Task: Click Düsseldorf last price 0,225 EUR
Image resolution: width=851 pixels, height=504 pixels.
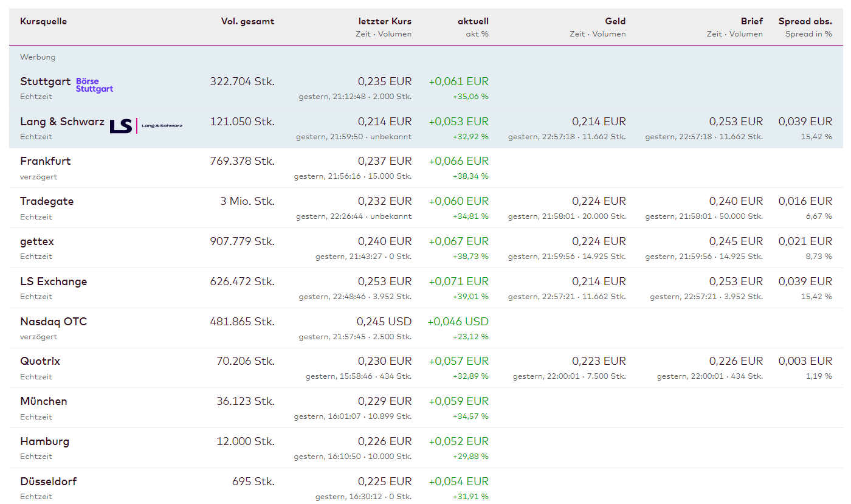Action: (x=385, y=482)
